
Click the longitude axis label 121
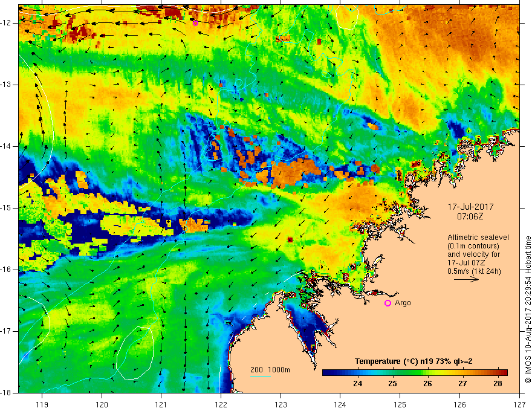(161, 404)
